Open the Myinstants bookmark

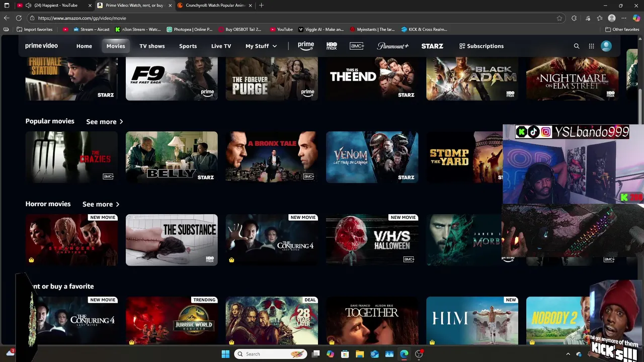[372, 29]
